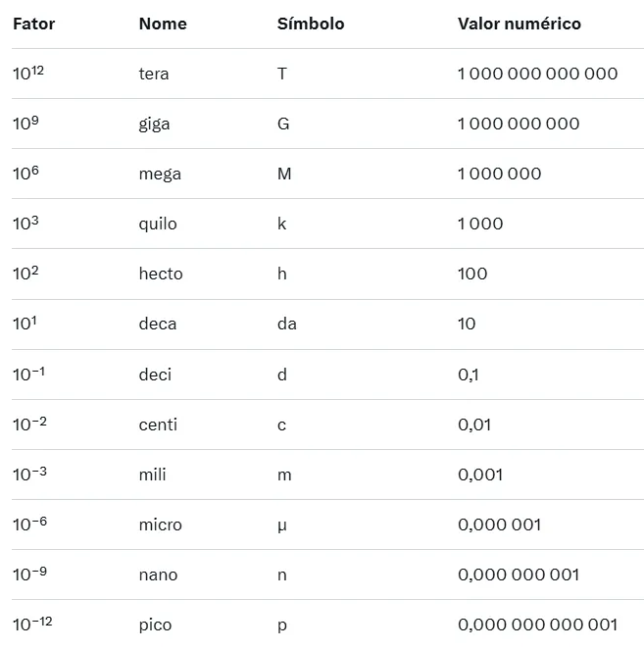Select the "centi" name cell
The width and height of the screenshot is (644, 650).
pyautogui.click(x=158, y=425)
